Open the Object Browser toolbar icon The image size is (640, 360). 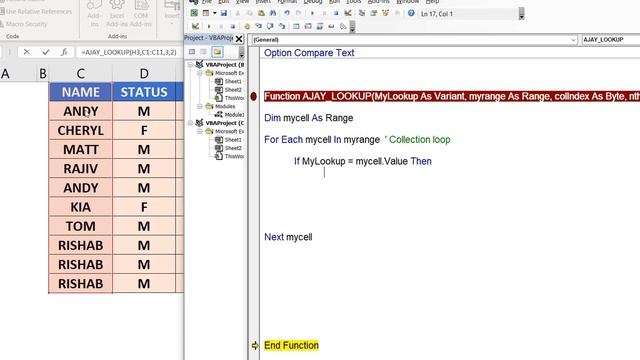tap(385, 13)
